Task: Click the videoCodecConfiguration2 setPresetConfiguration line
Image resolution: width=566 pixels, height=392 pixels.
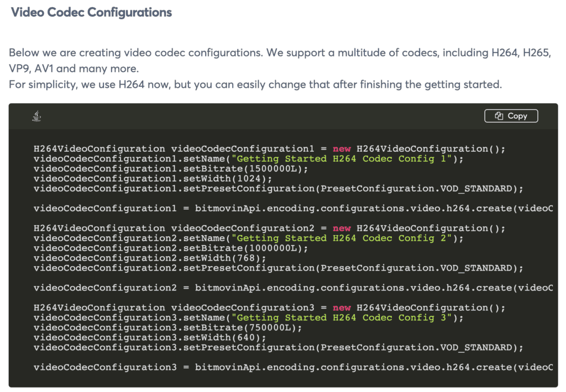Action: (x=279, y=268)
